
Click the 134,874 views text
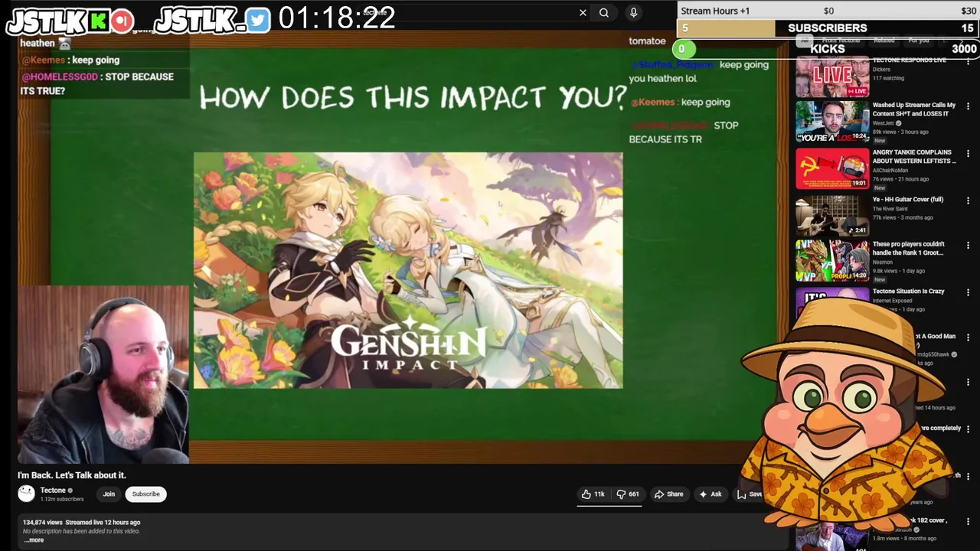tap(43, 522)
